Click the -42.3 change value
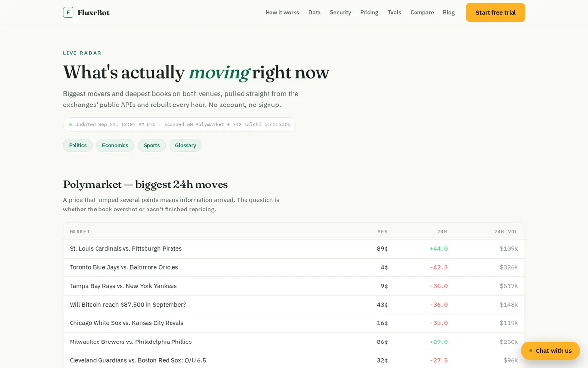This screenshot has width=588, height=368. pos(439,267)
